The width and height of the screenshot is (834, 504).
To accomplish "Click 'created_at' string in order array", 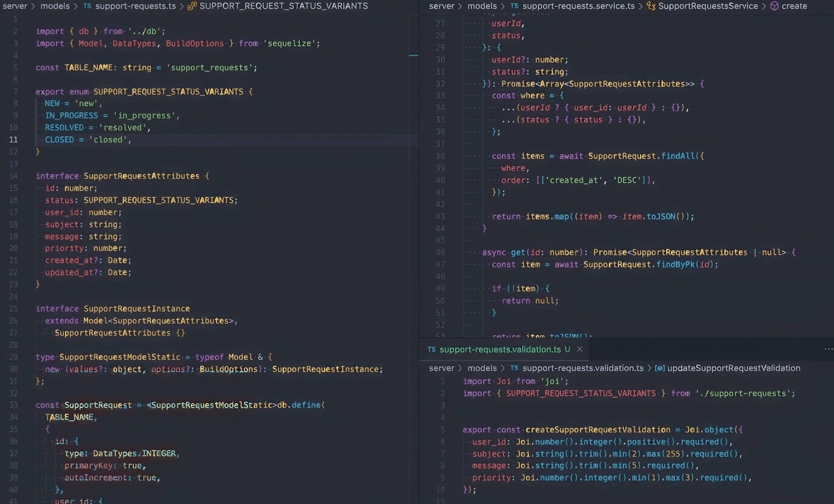I will [575, 180].
